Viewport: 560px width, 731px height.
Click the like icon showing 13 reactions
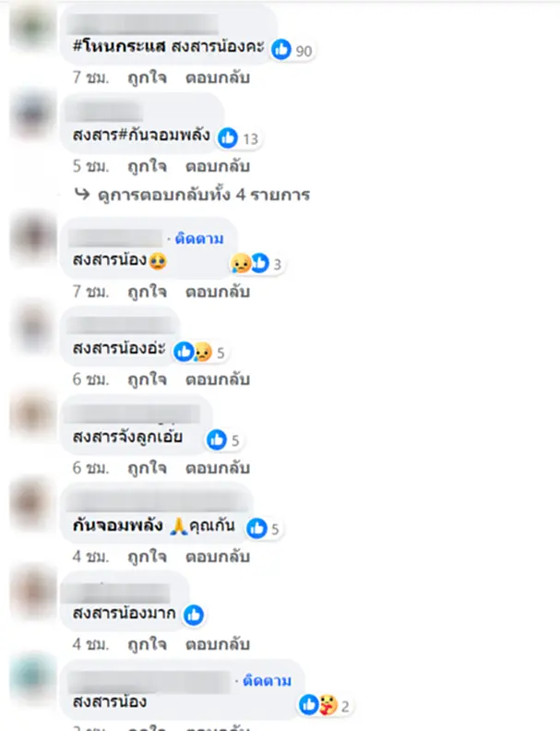pos(228,138)
